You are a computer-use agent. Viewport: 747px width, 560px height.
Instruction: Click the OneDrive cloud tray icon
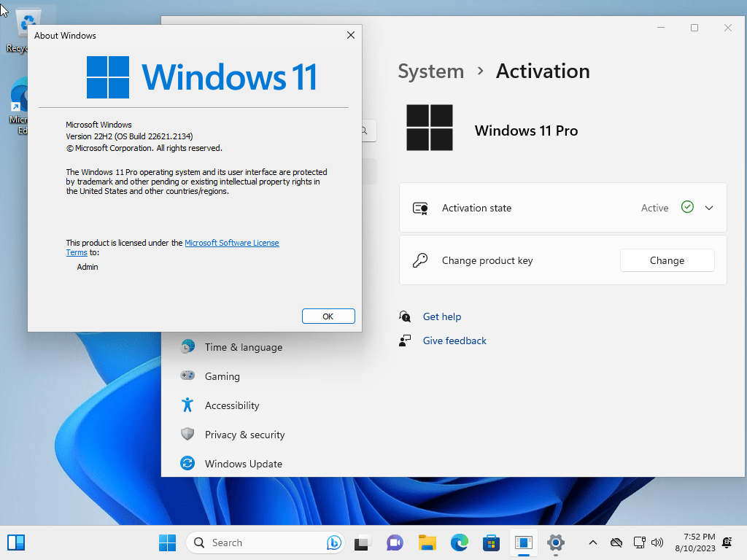tap(616, 542)
